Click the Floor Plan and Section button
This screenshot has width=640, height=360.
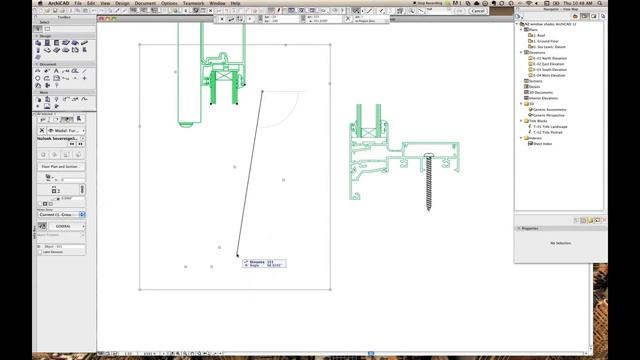point(61,167)
